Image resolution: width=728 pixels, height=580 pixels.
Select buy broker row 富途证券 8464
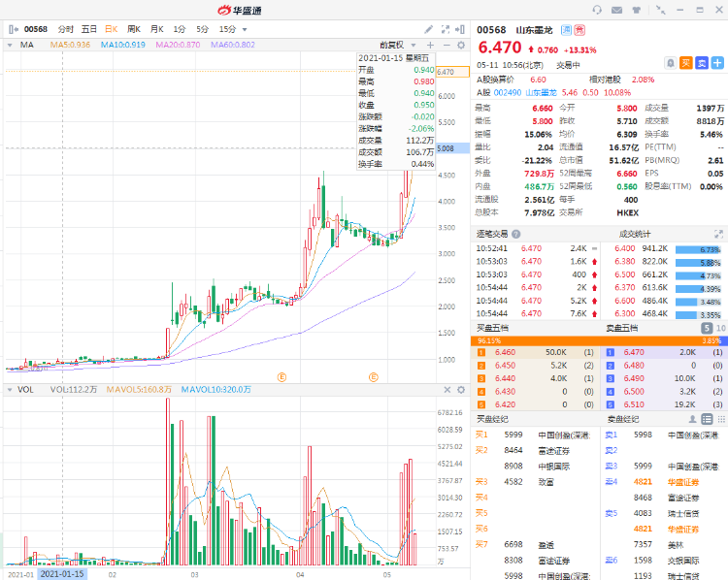point(535,451)
